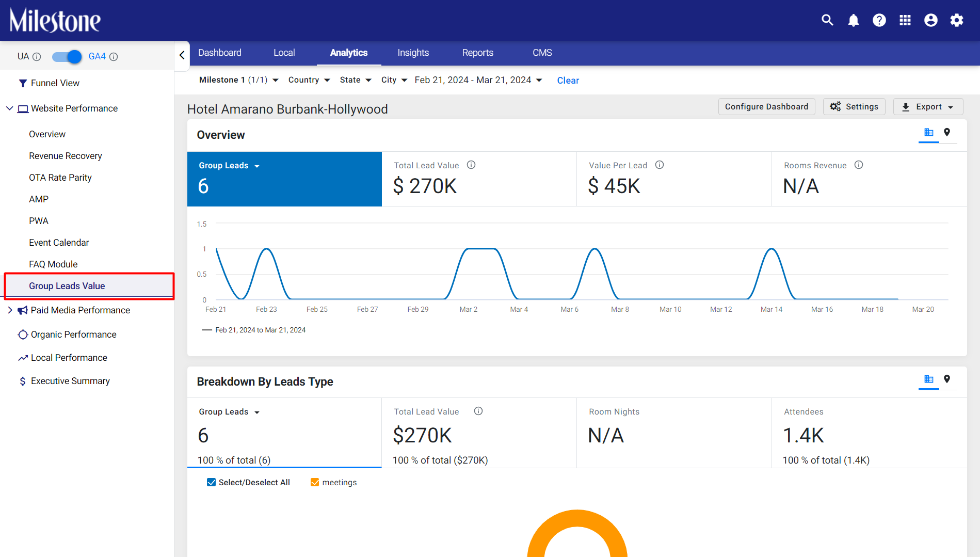Viewport: 980px width, 557px height.
Task: Click the Attendees 1.4K card
Action: click(870, 433)
